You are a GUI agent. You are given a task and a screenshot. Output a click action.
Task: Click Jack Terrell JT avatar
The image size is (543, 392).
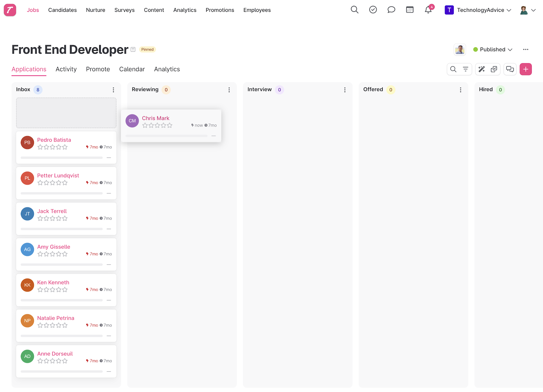(x=27, y=214)
